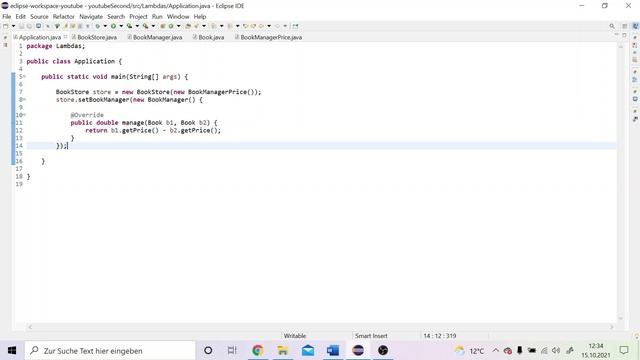Switch to the Book.java tab
This screenshot has width=640, height=360.
coord(211,37)
